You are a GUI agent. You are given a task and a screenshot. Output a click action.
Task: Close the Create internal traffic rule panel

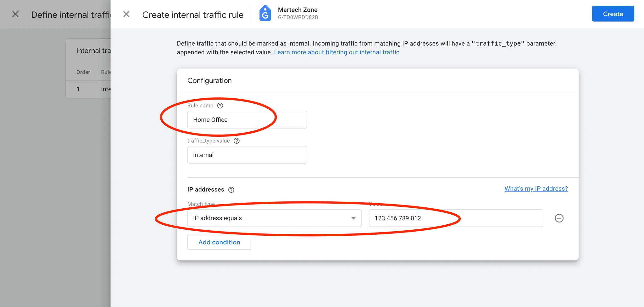coord(126,14)
